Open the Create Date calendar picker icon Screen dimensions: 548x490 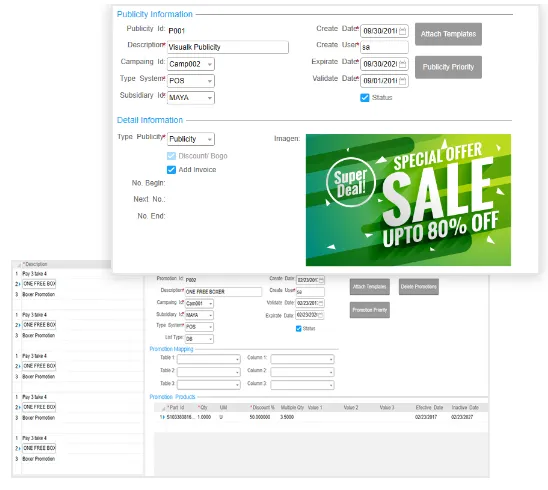pyautogui.click(x=402, y=31)
